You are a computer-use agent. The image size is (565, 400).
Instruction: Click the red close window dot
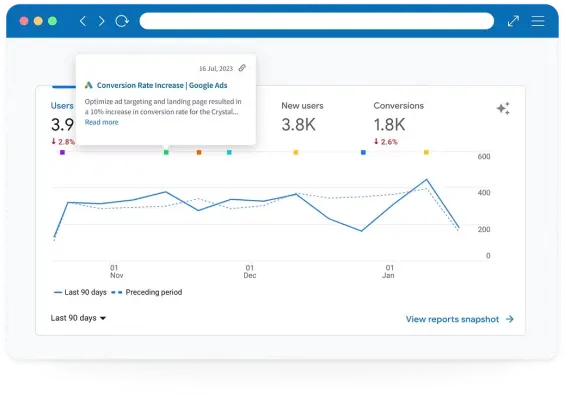coord(24,21)
